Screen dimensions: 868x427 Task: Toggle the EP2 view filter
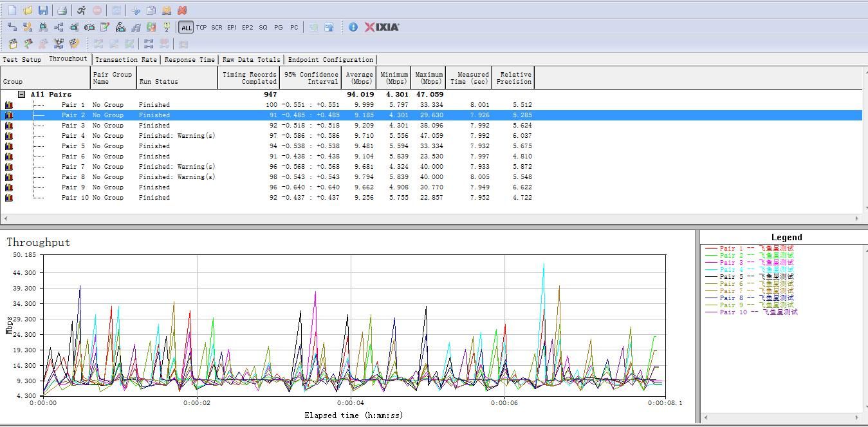248,27
